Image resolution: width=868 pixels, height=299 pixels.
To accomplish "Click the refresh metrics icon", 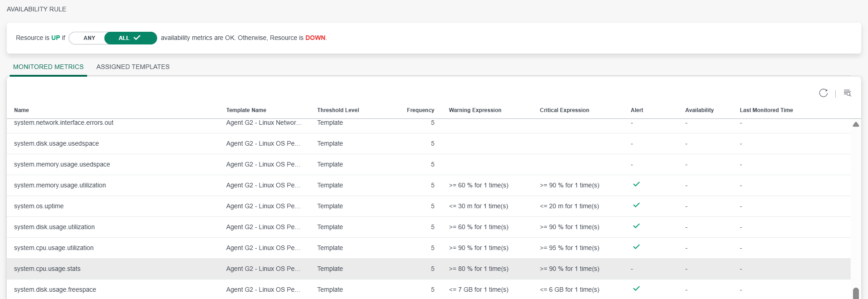I will pyautogui.click(x=823, y=93).
